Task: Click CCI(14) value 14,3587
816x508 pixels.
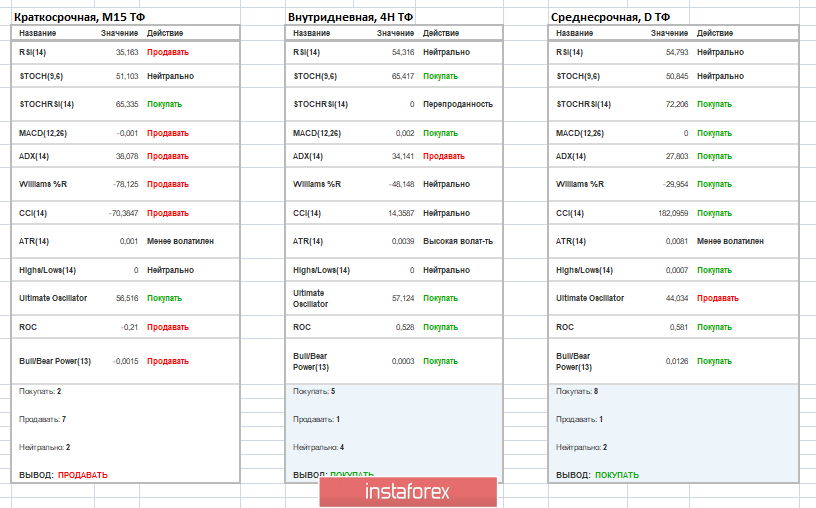Action: (x=401, y=213)
